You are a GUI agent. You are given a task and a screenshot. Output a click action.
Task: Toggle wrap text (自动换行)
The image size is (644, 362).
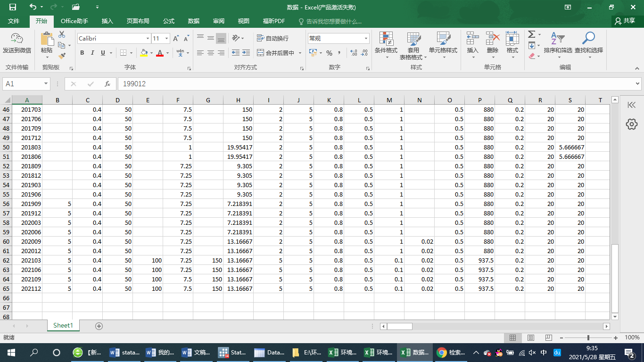click(x=273, y=38)
